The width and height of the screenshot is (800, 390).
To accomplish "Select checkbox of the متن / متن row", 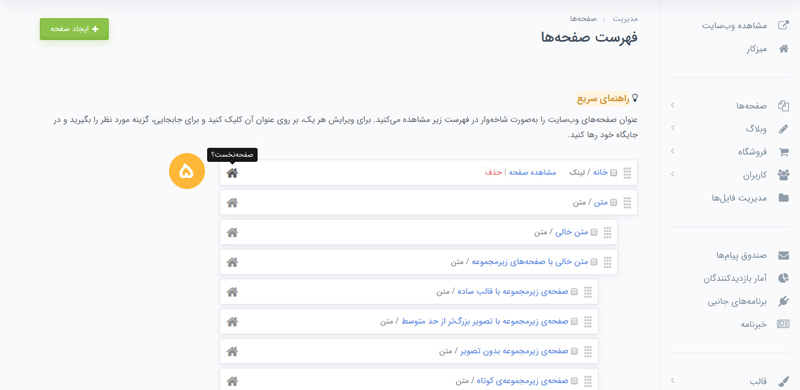I will tap(613, 202).
